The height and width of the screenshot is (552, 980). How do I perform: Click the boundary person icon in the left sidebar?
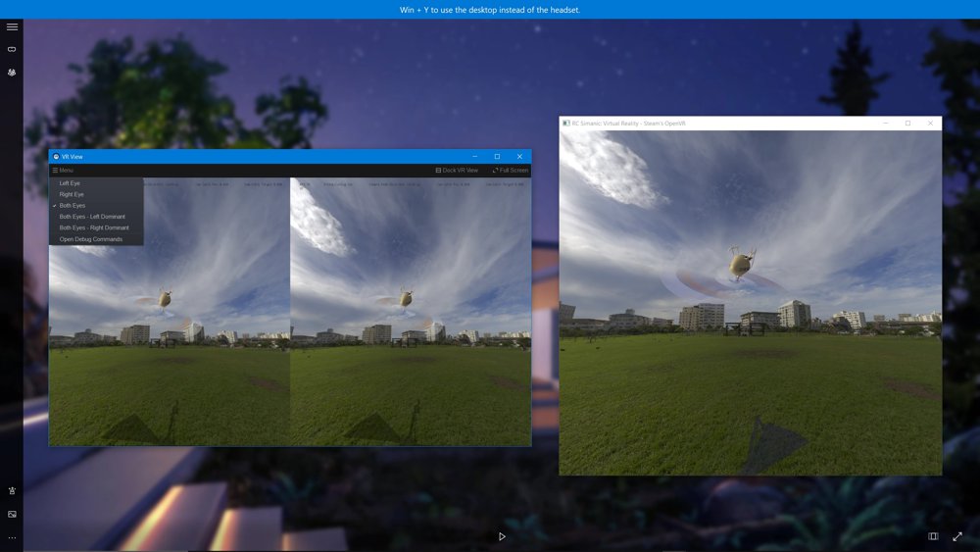pos(12,491)
